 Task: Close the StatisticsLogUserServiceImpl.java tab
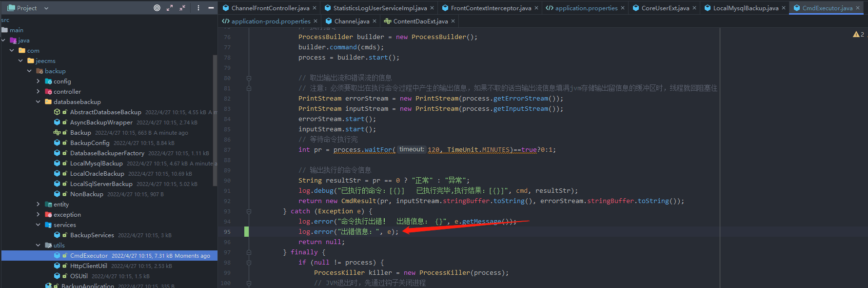tap(432, 8)
